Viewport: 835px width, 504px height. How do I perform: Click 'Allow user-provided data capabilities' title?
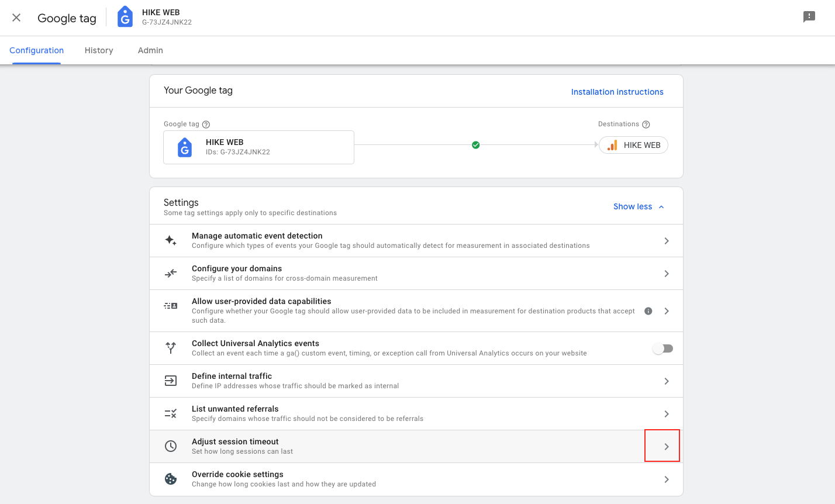[x=261, y=301]
